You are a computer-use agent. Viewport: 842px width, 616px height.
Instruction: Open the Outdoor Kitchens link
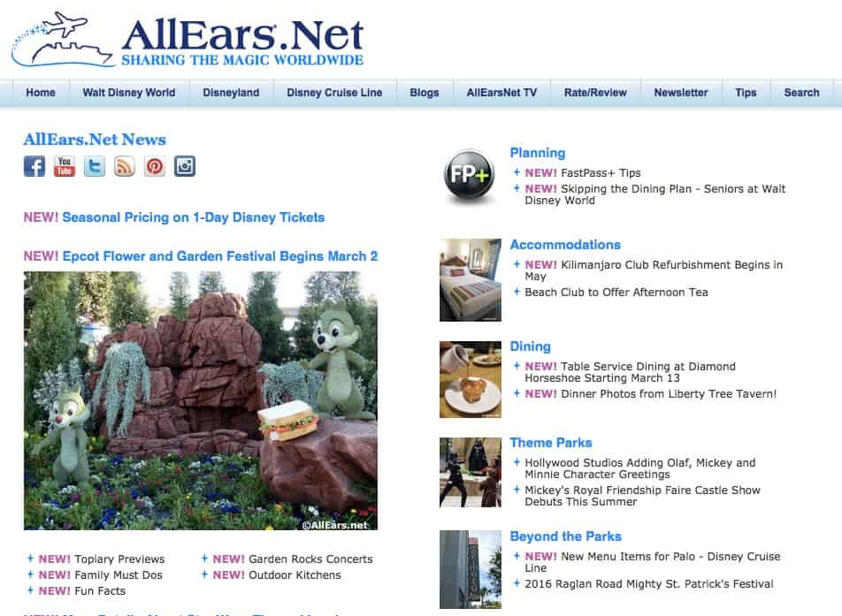[x=295, y=575]
